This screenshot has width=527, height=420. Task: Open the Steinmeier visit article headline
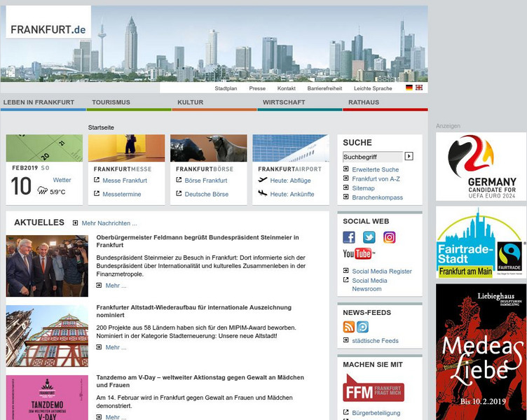198,241
